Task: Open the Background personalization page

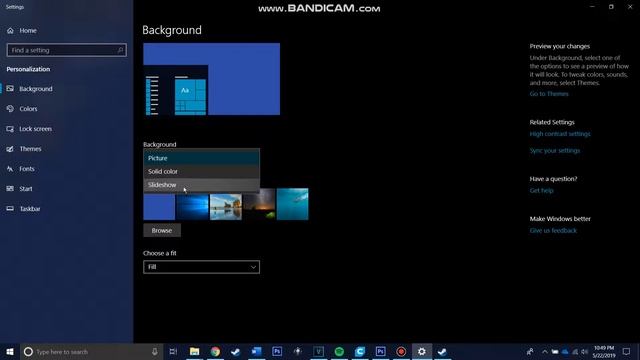Action: (x=36, y=89)
